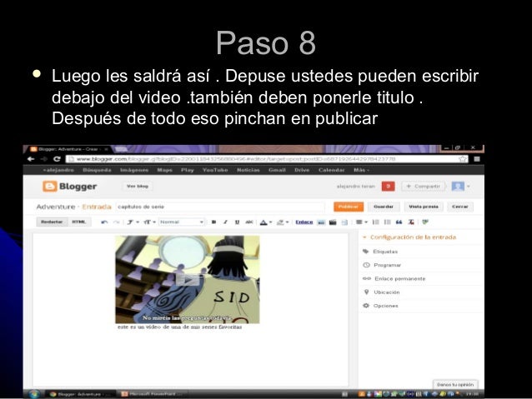Image resolution: width=532 pixels, height=399 pixels.
Task: Click the +alejandro profile link
Action: pyautogui.click(x=58, y=170)
